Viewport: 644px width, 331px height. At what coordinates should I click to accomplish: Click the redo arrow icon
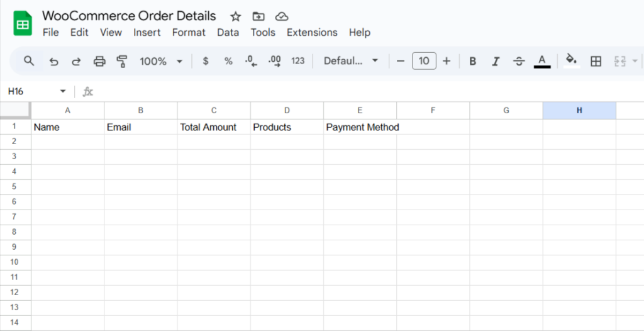point(76,61)
